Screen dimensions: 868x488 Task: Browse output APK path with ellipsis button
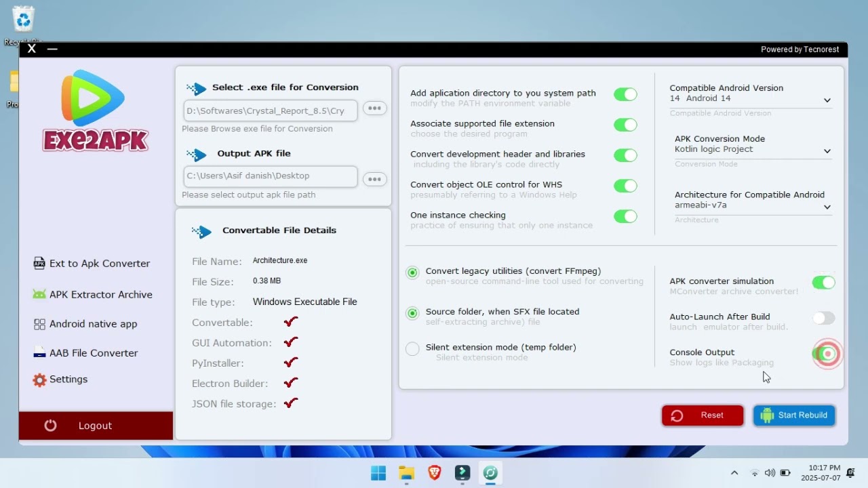click(375, 179)
